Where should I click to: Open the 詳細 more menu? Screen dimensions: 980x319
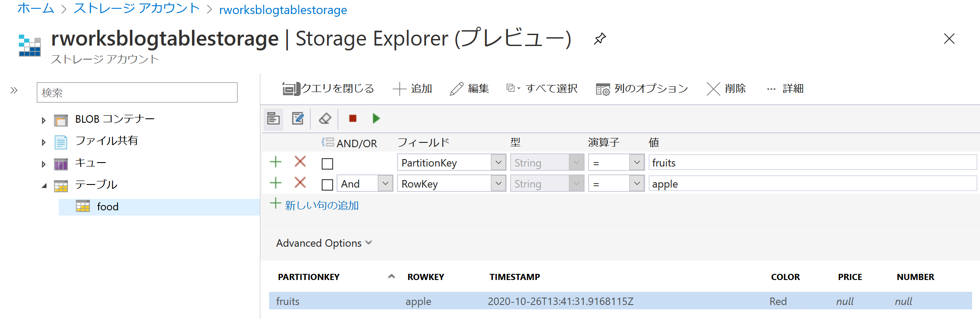(x=785, y=89)
